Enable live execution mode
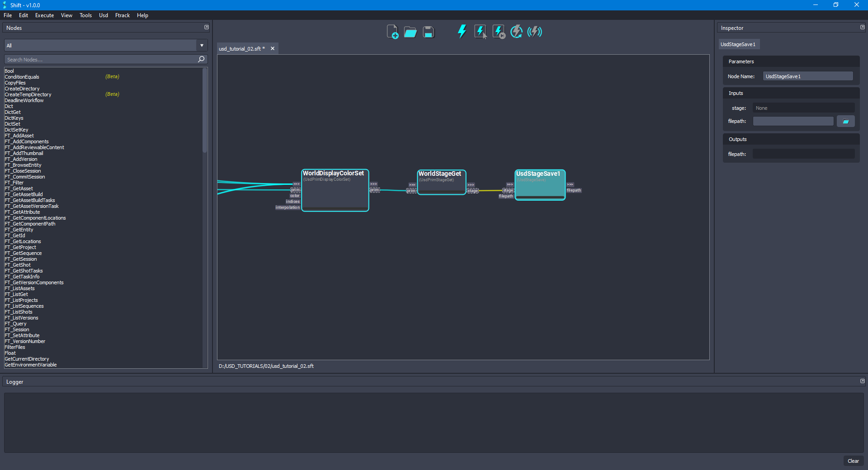868x470 pixels. coord(534,31)
